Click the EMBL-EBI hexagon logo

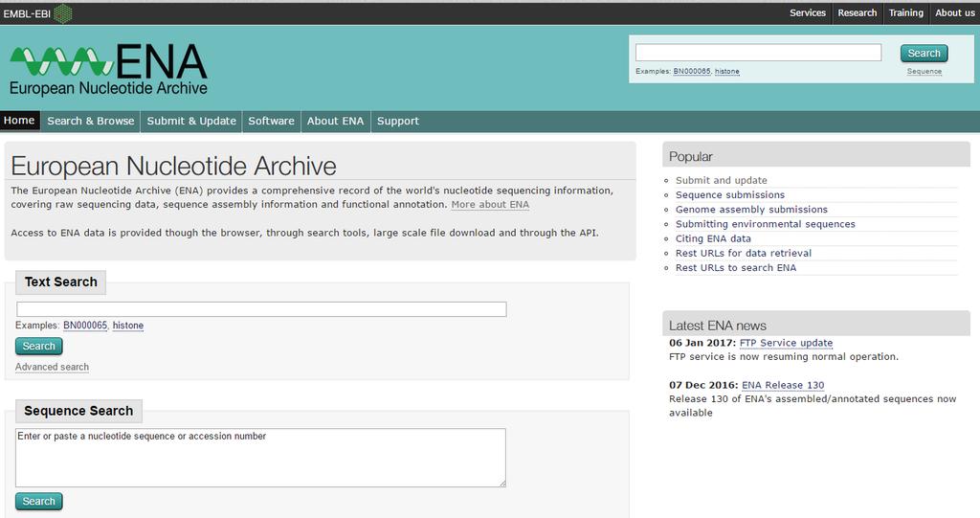pos(62,13)
